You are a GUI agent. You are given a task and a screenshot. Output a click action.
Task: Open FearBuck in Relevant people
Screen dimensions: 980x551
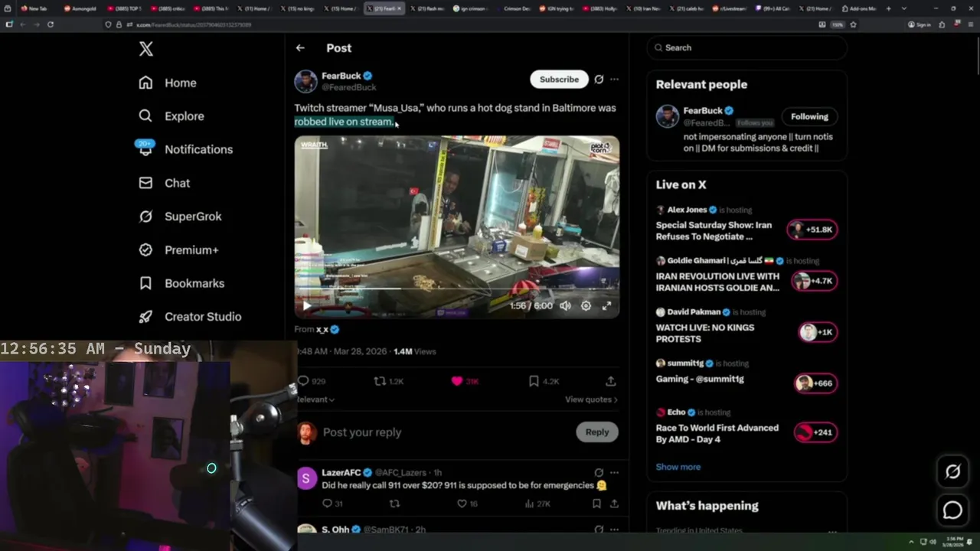(703, 111)
